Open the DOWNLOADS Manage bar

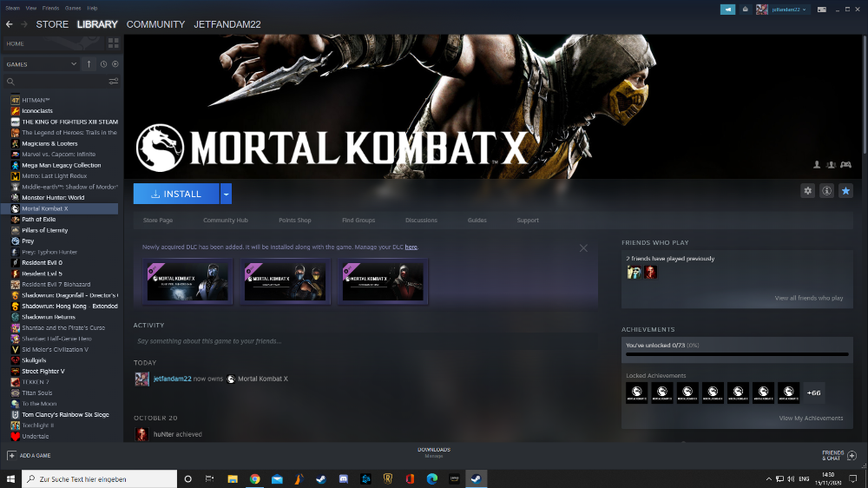(433, 452)
